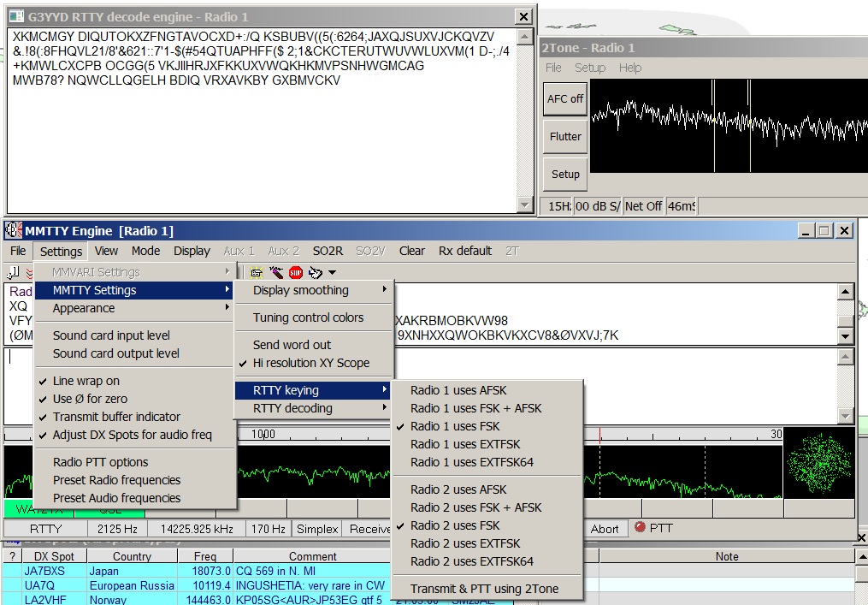Click Clear in the menu bar
Screen dimensions: 868x605
(412, 251)
